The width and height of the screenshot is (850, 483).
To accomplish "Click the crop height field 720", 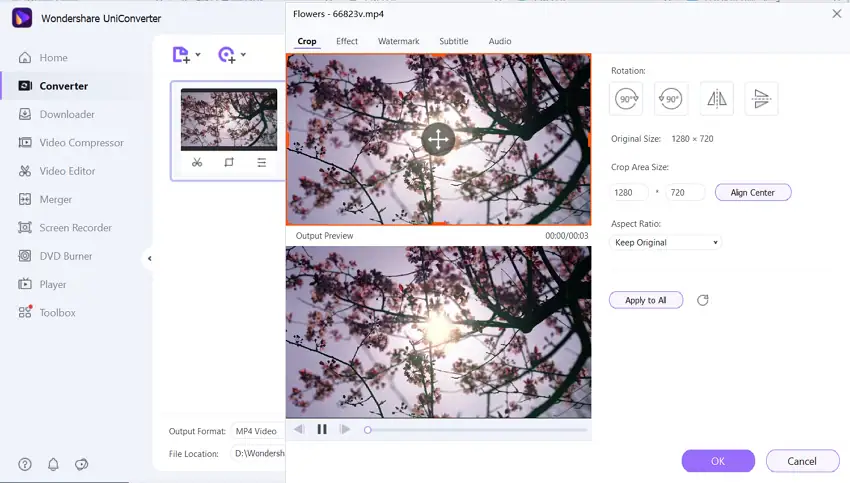I will (685, 192).
